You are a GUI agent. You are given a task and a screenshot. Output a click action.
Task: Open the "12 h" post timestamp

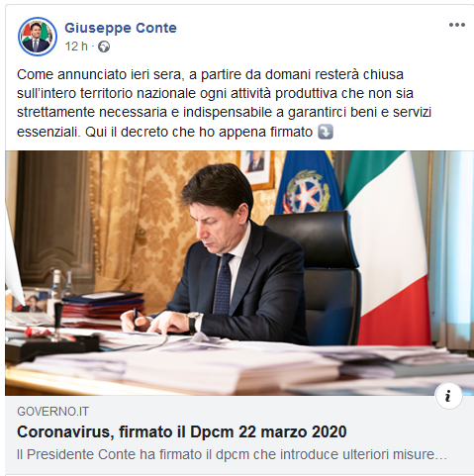pyautogui.click(x=76, y=47)
